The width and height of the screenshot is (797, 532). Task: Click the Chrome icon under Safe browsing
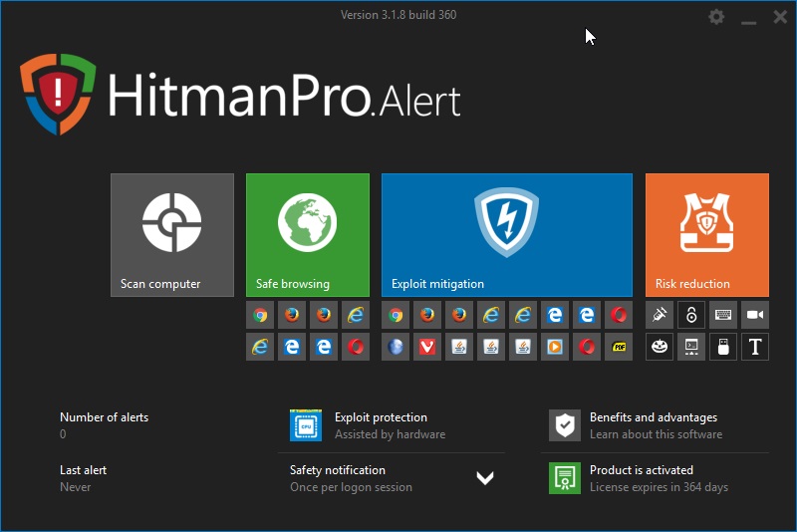coord(260,315)
